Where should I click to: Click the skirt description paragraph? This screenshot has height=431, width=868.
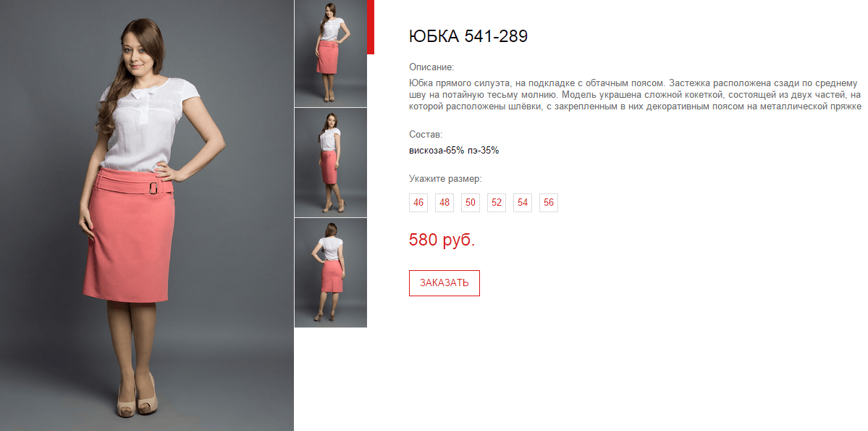point(635,96)
